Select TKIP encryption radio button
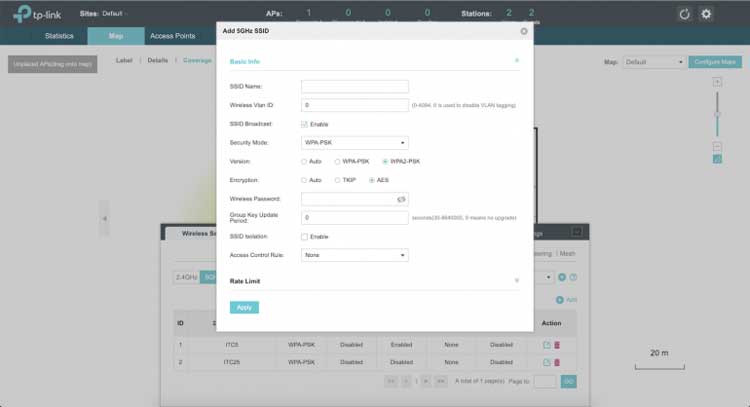 pyautogui.click(x=338, y=180)
